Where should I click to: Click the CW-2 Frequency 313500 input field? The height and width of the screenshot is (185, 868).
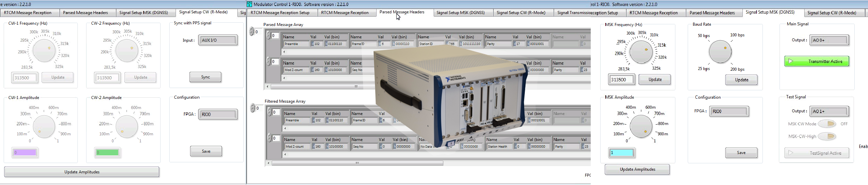107,78
